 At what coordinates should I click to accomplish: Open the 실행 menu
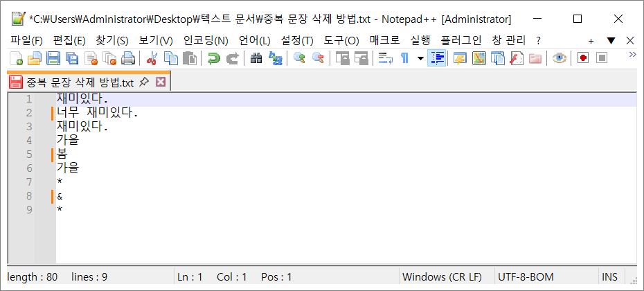pyautogui.click(x=420, y=40)
